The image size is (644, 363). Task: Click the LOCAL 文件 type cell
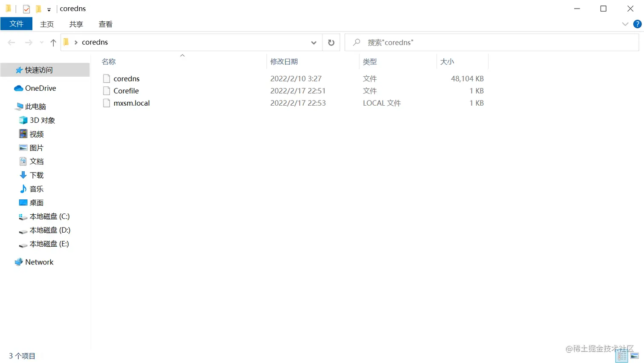click(x=382, y=103)
